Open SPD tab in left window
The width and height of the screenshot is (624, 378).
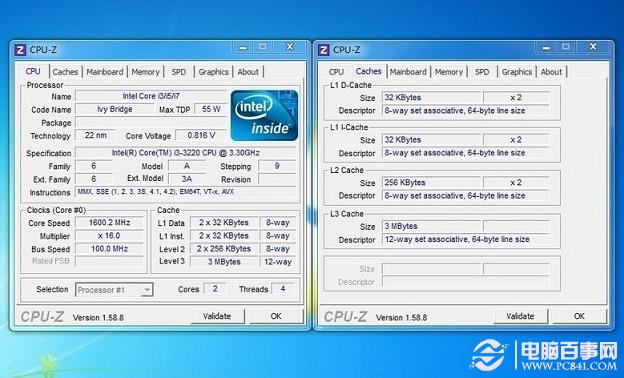pos(179,72)
